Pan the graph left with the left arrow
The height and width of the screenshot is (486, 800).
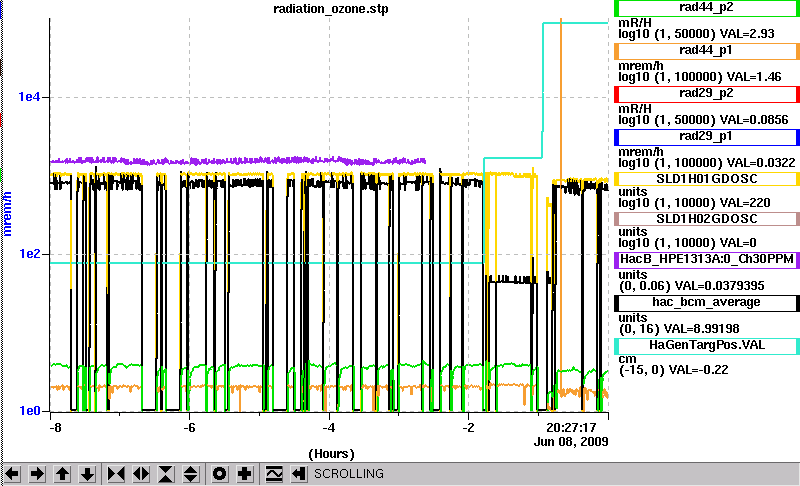tap(12, 474)
